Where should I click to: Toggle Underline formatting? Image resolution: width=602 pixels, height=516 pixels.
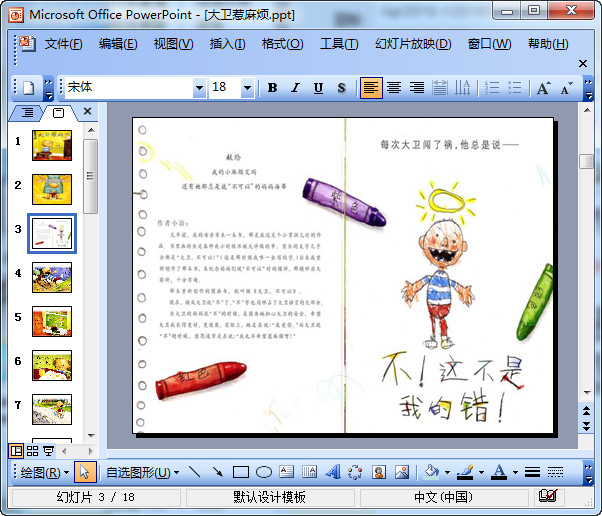[x=318, y=88]
